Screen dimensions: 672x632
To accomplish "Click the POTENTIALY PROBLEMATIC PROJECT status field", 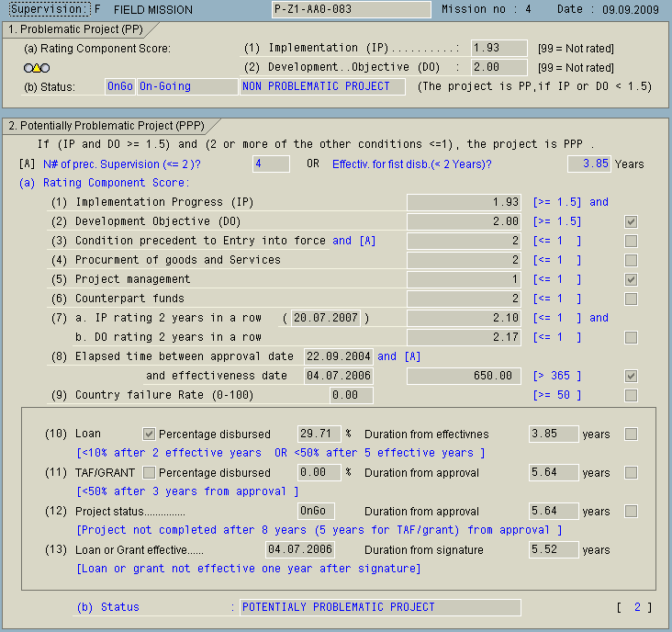I will pos(379,607).
